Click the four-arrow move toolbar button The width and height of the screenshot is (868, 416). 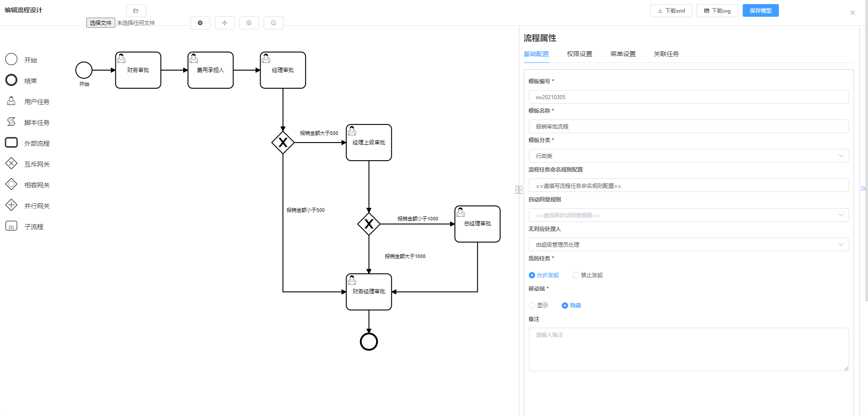point(224,23)
